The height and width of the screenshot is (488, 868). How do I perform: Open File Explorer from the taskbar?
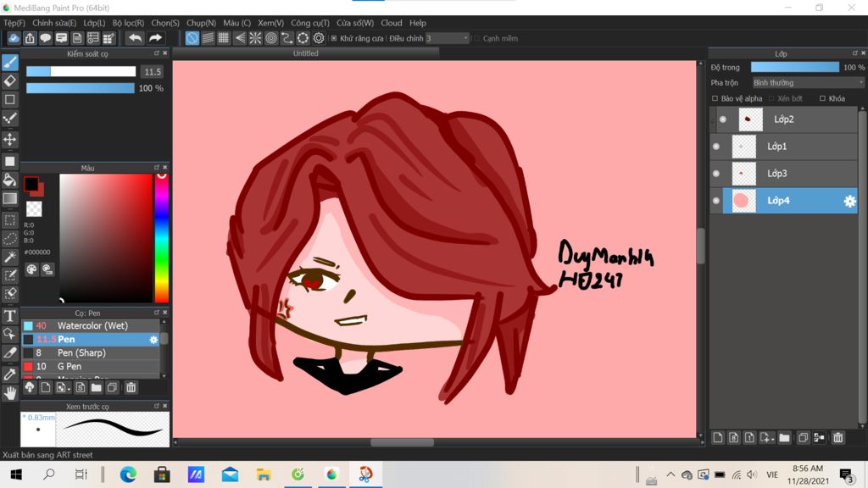pos(264,474)
